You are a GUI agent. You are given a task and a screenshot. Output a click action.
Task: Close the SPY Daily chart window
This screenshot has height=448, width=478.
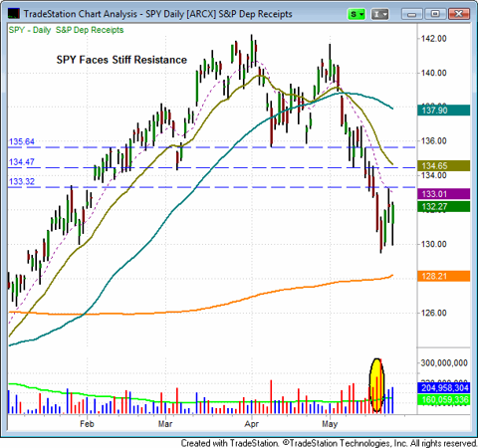459,14
